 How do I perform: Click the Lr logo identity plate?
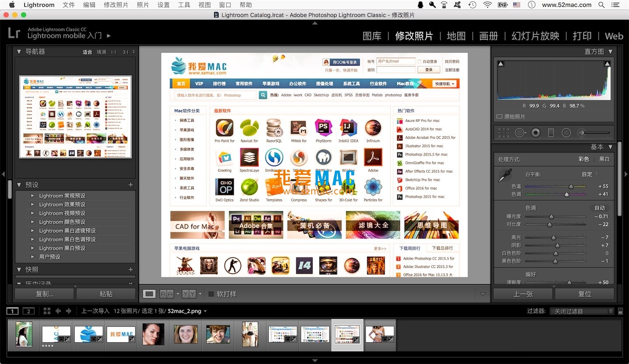tap(14, 33)
